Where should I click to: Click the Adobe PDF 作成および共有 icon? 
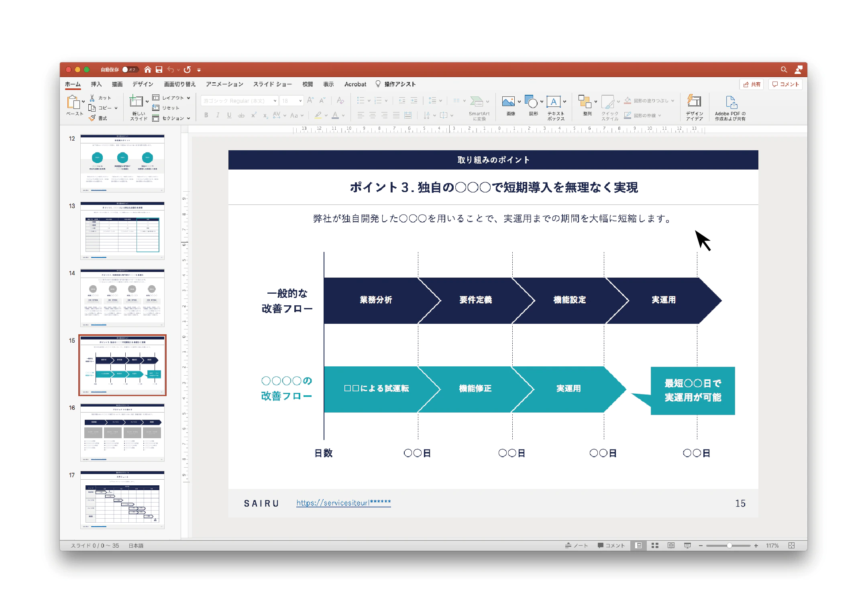tap(731, 107)
